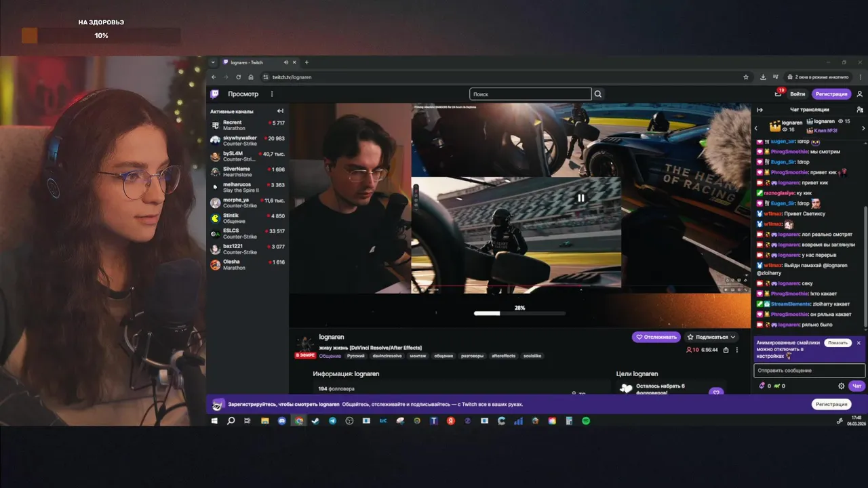Click the share stream icon
868x488 pixels.
click(726, 350)
